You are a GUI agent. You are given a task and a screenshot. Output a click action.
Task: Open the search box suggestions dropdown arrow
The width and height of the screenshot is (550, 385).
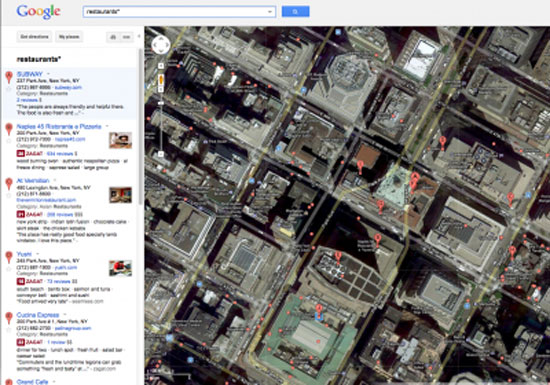[x=270, y=12]
